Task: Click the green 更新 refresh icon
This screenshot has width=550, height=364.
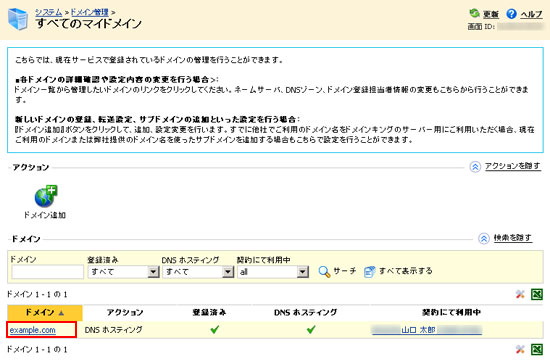Action: (x=474, y=13)
